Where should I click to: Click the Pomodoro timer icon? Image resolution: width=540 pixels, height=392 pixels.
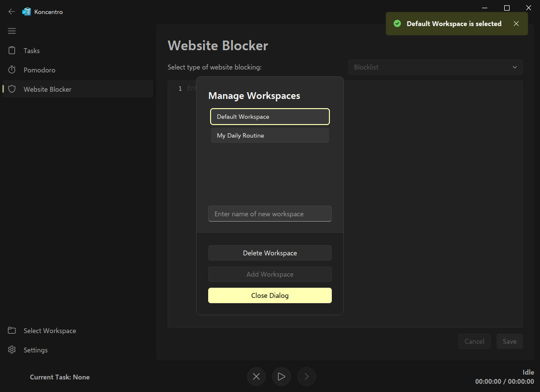pyautogui.click(x=12, y=70)
